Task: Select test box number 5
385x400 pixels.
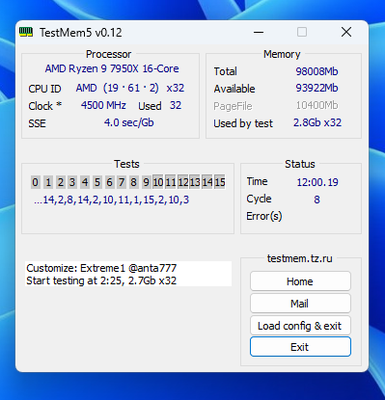Action: click(x=97, y=182)
